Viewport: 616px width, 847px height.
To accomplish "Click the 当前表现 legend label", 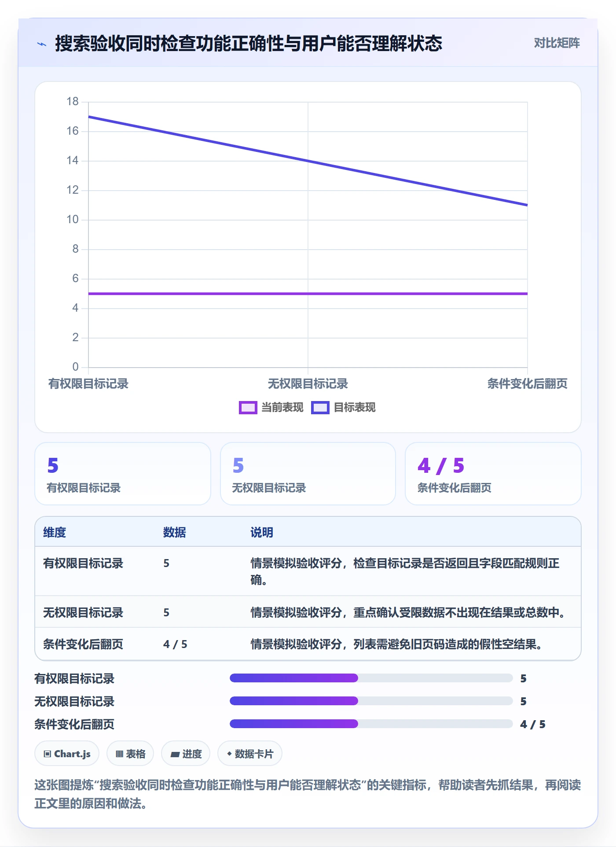I will point(282,408).
